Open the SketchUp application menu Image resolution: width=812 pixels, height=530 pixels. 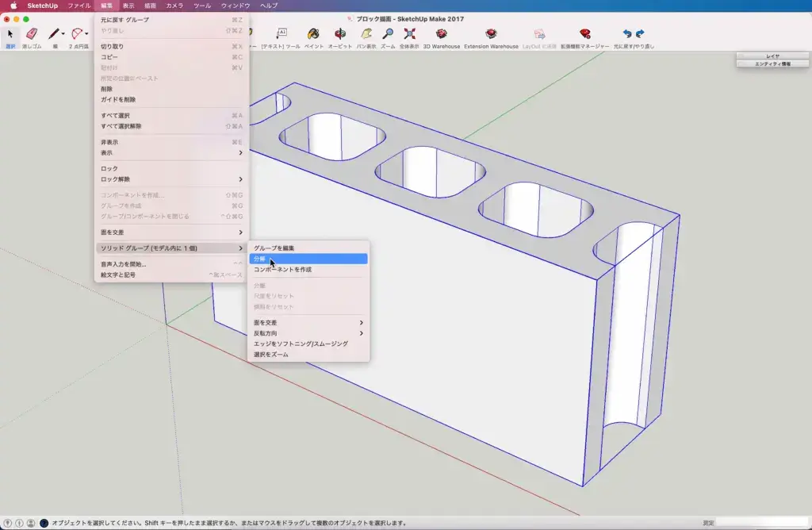43,6
